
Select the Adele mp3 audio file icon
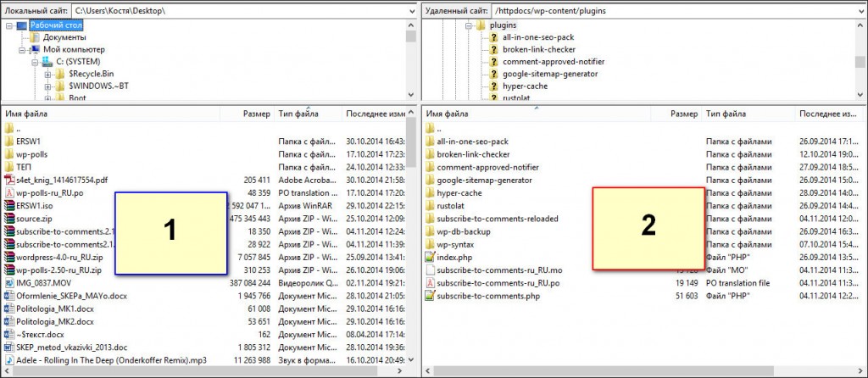click(9, 359)
